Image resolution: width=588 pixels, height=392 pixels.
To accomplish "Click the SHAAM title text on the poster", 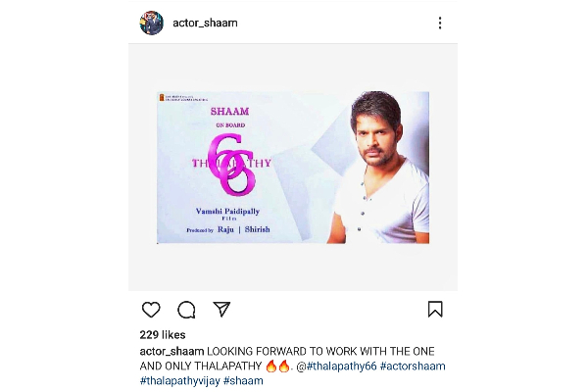I will [230, 112].
